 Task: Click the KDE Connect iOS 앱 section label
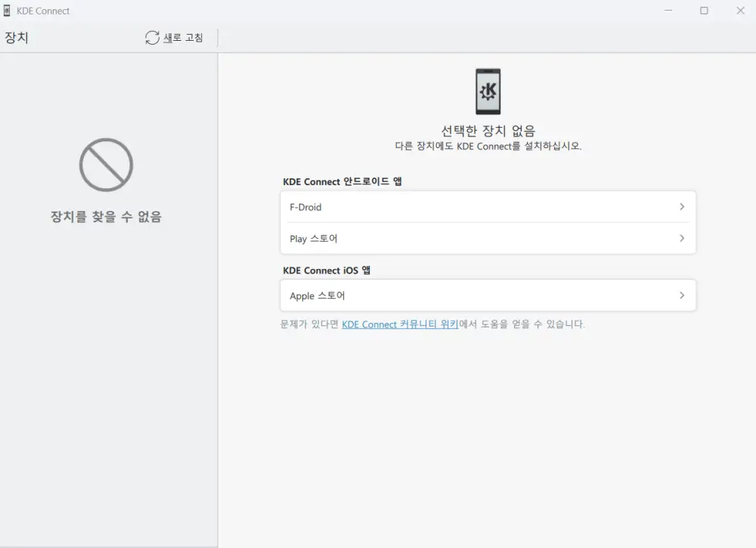coord(327,271)
